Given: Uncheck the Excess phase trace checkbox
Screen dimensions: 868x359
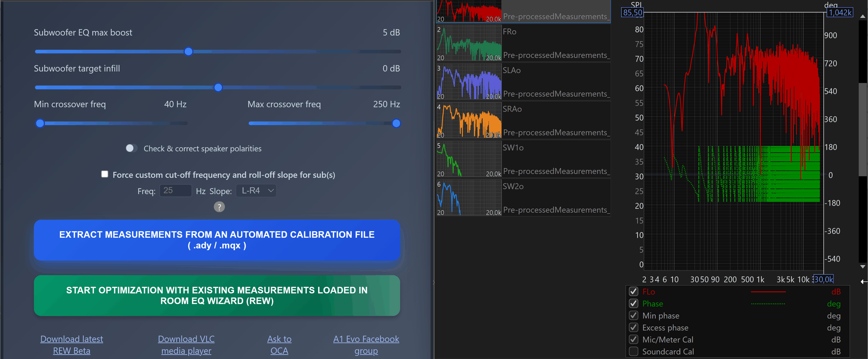Looking at the screenshot, I should (633, 327).
